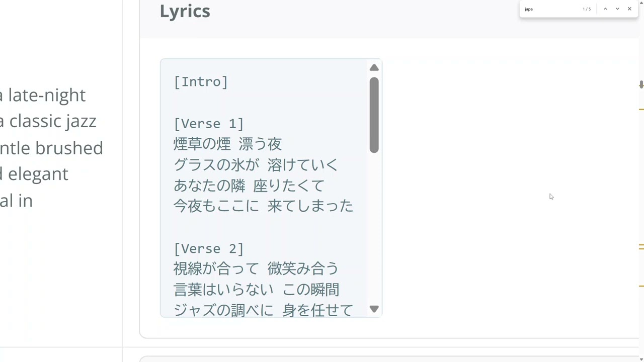
Task: Click the lyrics box scrollbar thumb
Action: tap(374, 115)
